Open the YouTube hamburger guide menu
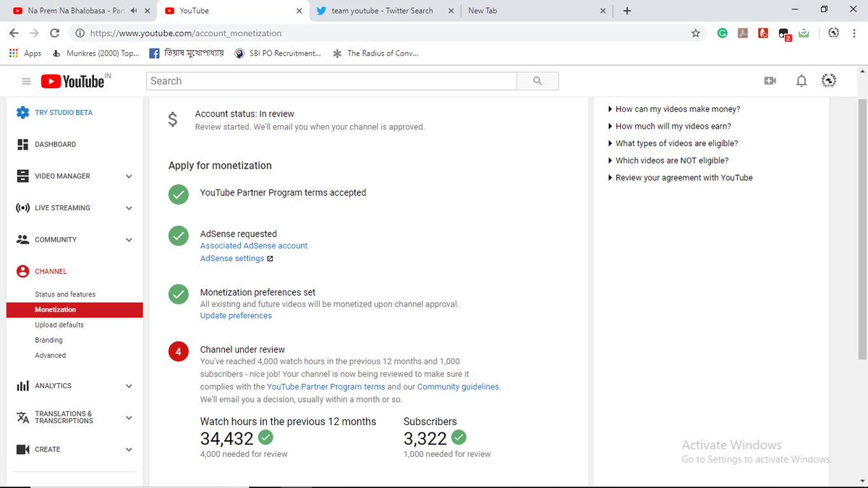Viewport: 868px width, 488px height. pyautogui.click(x=26, y=82)
